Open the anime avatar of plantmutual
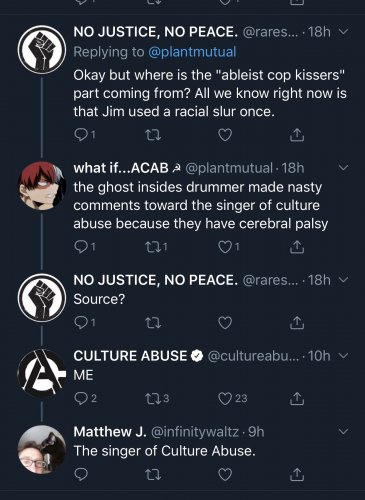This screenshot has width=365, height=500. pos(42,186)
